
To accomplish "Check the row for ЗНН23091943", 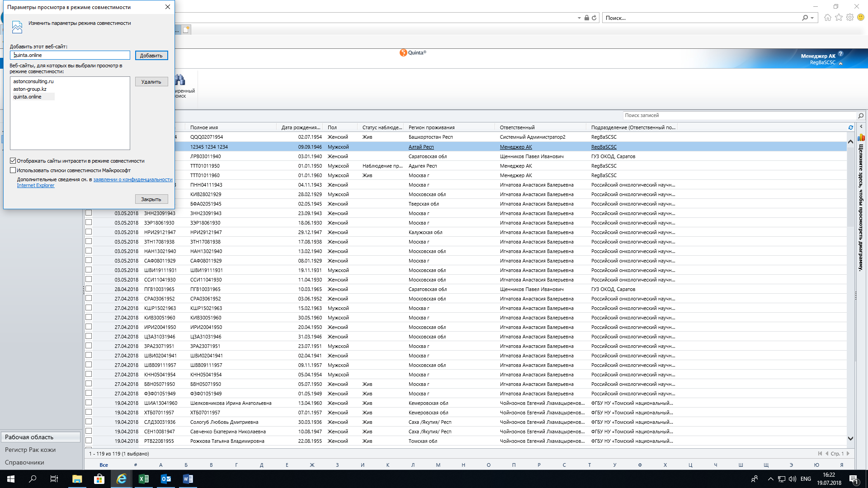I will pos(89,213).
